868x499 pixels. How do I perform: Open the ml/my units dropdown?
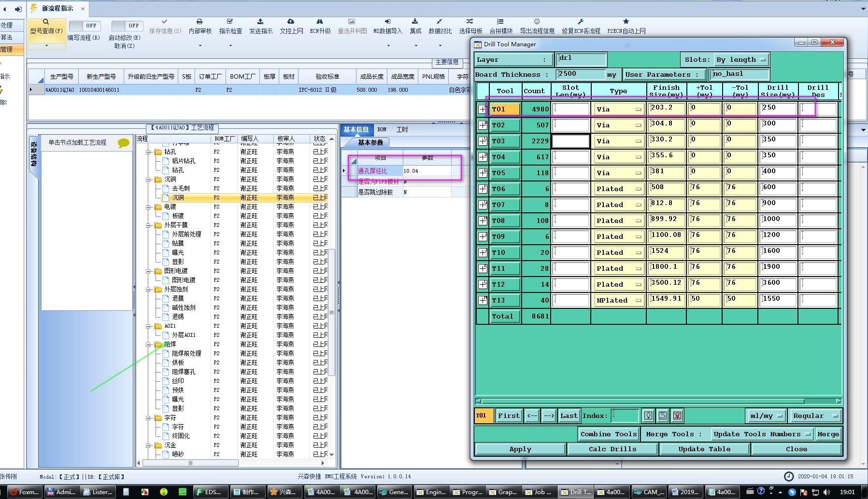click(x=765, y=416)
